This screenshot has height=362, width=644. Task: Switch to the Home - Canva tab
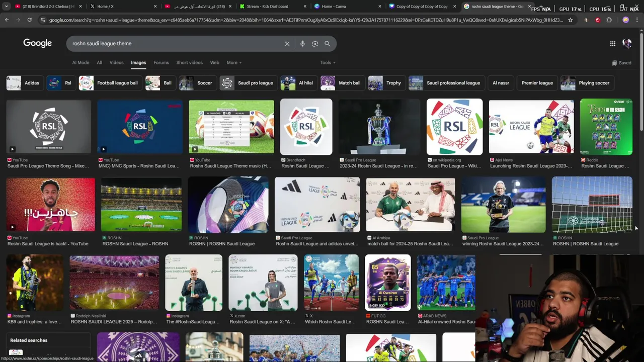pos(347,7)
